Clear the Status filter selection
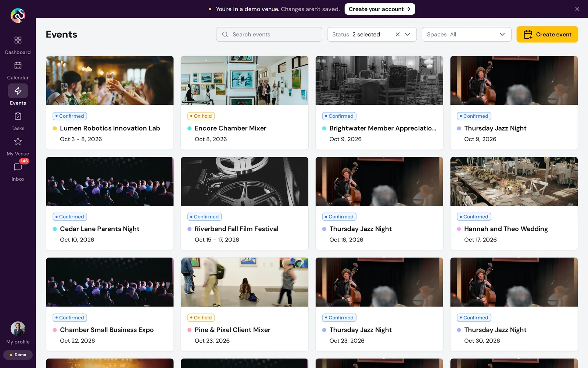Screen dimensions: 588x368 398,35
